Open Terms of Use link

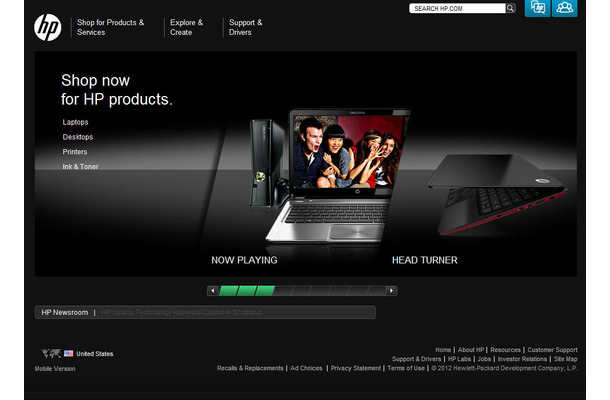pyautogui.click(x=406, y=368)
